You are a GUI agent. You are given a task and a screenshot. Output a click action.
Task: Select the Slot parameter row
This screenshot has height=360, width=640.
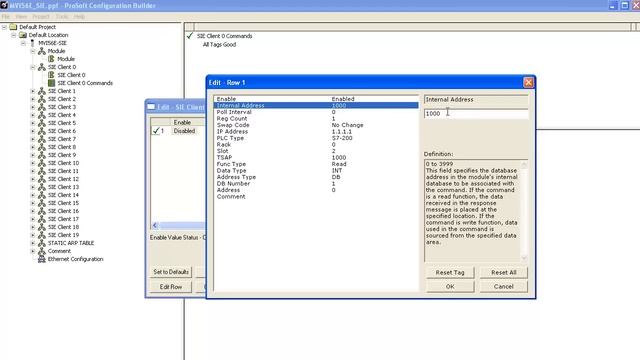click(x=316, y=151)
